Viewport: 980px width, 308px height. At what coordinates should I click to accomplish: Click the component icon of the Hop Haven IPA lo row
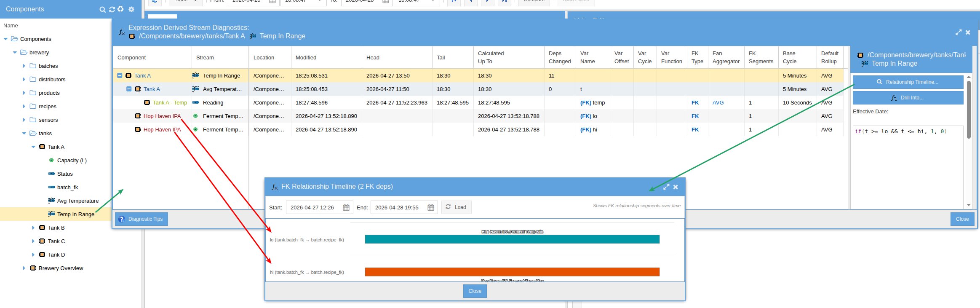click(138, 116)
